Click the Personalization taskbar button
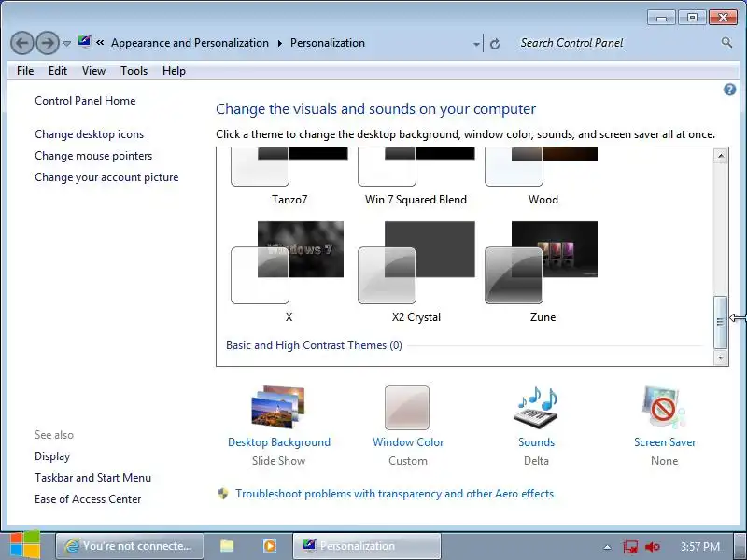747x560 pixels. tap(366, 546)
